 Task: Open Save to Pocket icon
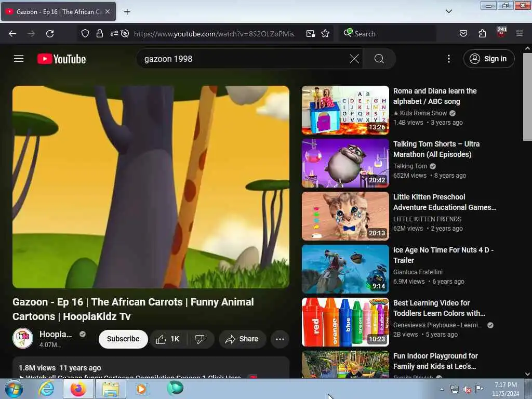(x=463, y=33)
